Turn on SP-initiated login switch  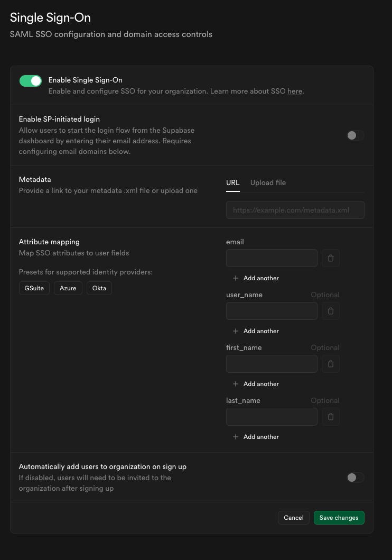pyautogui.click(x=355, y=135)
